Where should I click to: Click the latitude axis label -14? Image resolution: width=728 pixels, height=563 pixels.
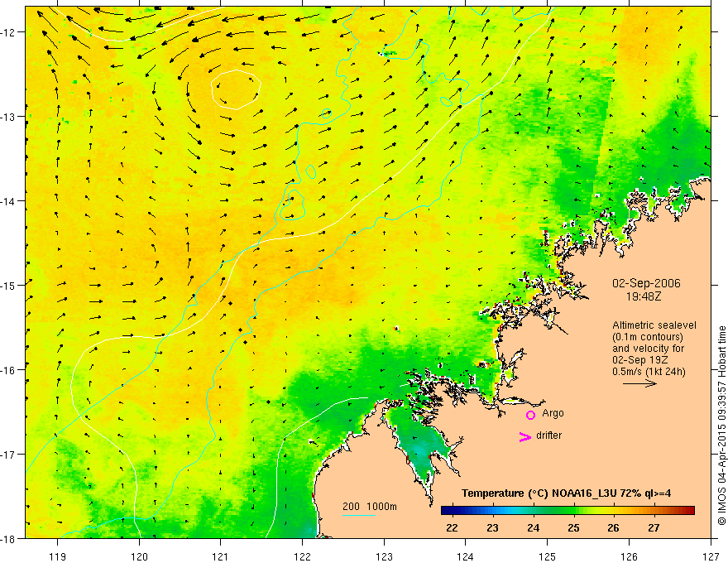click(x=9, y=201)
